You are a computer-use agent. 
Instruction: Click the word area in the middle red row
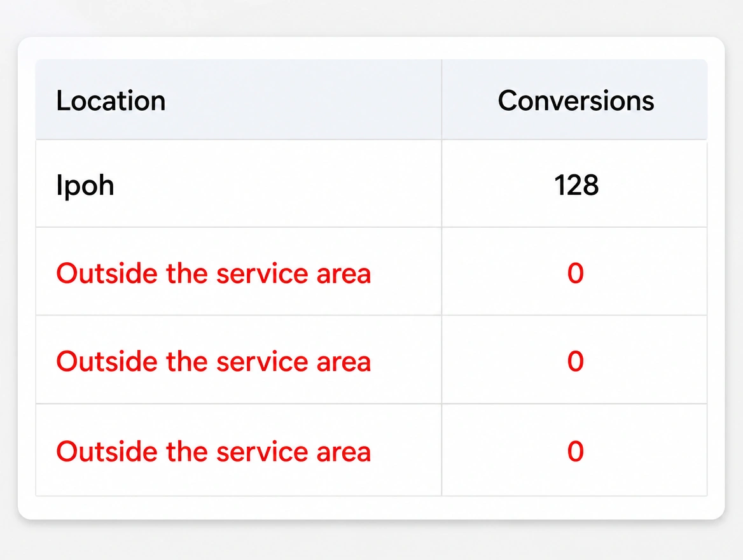coord(344,362)
